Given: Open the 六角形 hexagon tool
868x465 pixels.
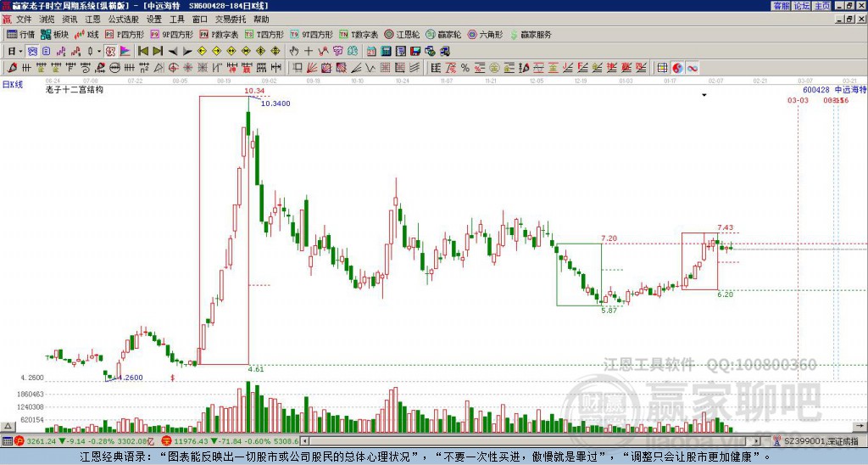Looking at the screenshot, I should point(486,35).
